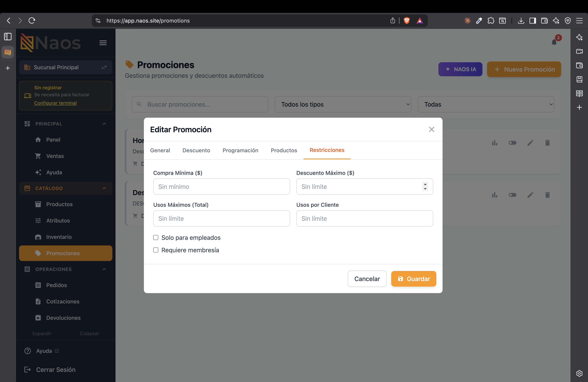Focus the Compra Mínima input field

click(x=221, y=187)
